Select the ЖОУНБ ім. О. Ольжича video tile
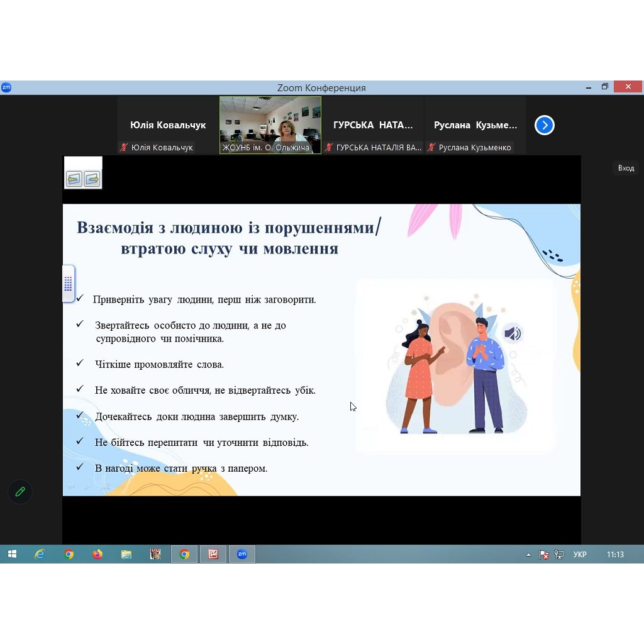The height and width of the screenshot is (644, 644). click(x=270, y=125)
